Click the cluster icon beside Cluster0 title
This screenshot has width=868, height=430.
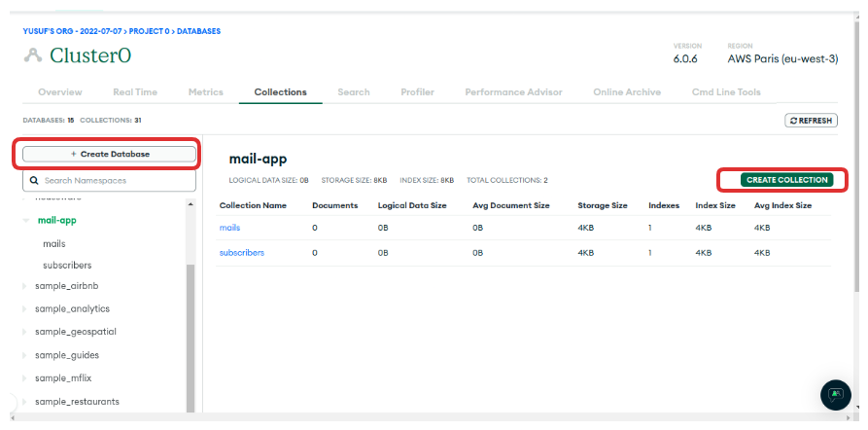click(x=34, y=55)
